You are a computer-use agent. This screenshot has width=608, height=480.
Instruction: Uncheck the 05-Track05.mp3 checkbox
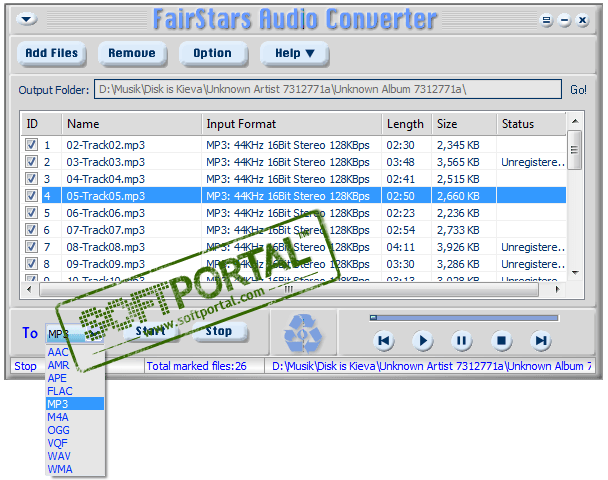click(x=31, y=196)
